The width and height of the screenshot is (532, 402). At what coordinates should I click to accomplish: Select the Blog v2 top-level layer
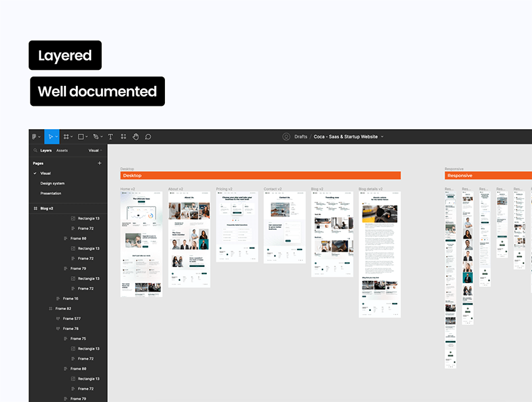pos(47,208)
